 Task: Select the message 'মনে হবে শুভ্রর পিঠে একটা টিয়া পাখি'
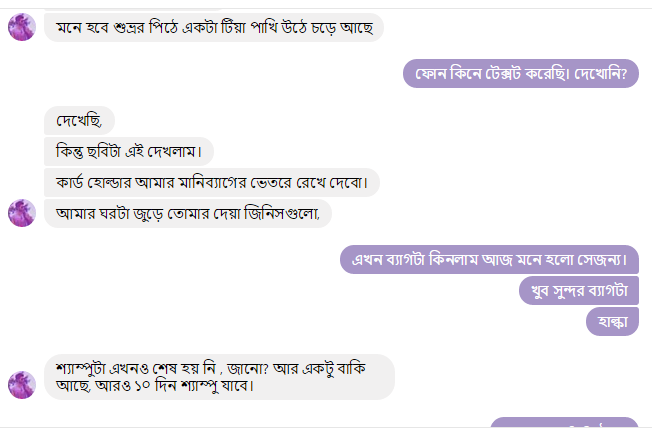click(x=214, y=28)
